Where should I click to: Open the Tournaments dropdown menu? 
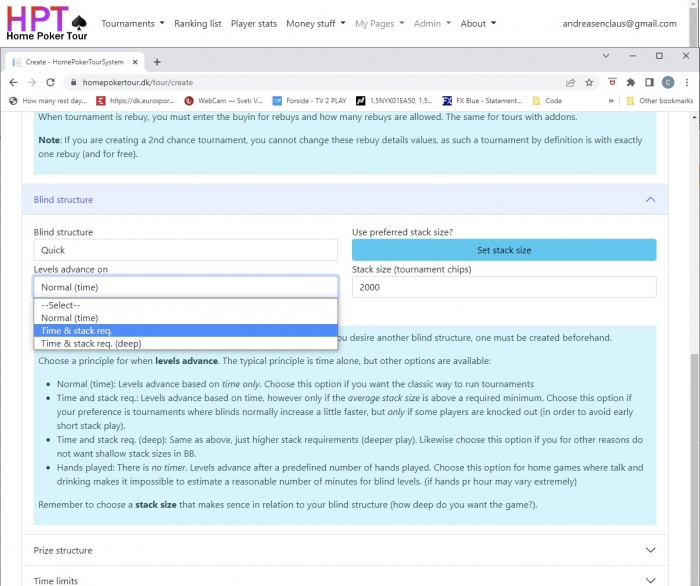[x=133, y=24]
